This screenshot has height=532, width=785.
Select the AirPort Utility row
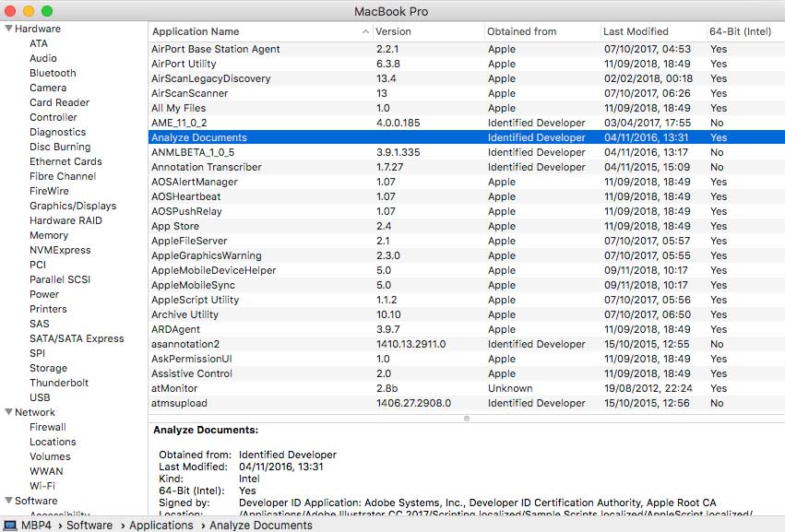click(467, 64)
